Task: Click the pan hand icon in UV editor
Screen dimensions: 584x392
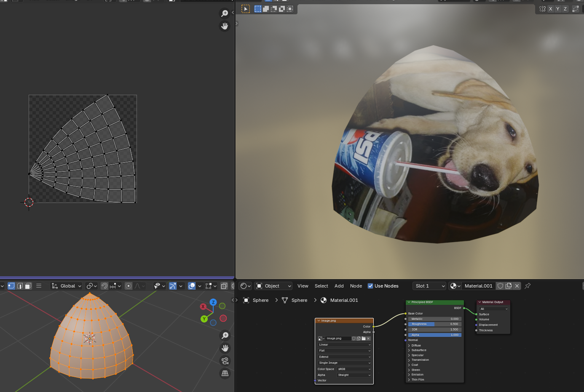Action: click(225, 26)
